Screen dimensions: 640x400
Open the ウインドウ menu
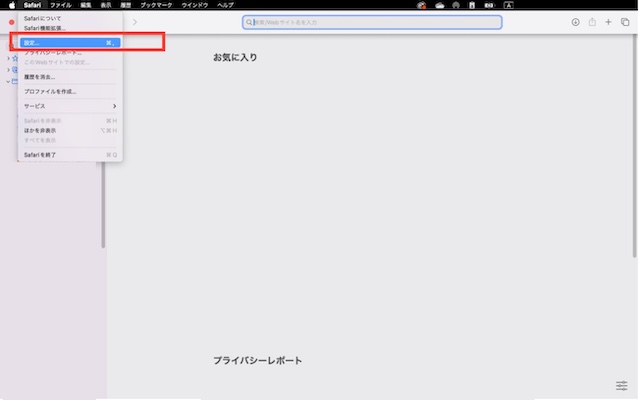coord(195,5)
